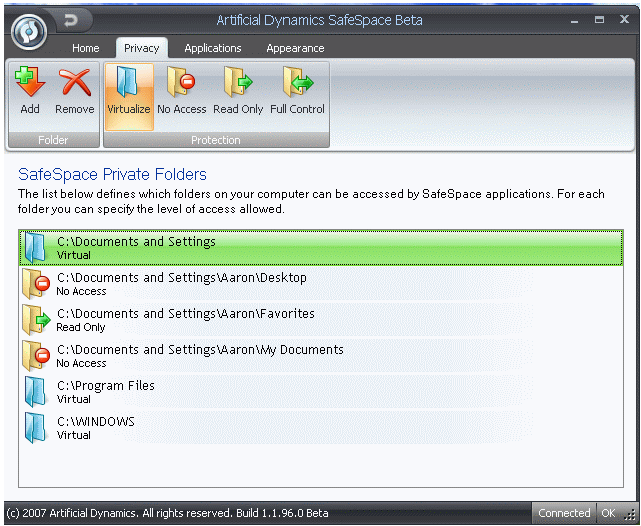641x526 pixels.
Task: Select C:\Documents and Settings path text
Action: pos(136,242)
